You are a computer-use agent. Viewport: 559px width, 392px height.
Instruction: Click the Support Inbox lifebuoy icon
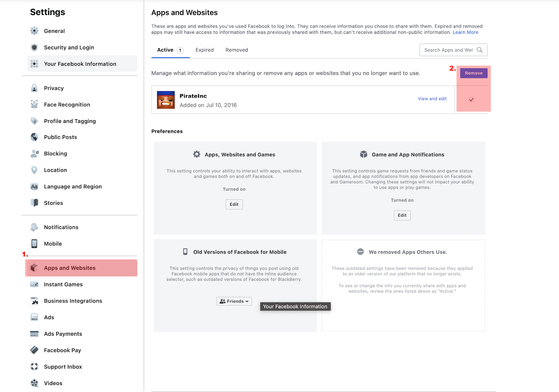34,366
